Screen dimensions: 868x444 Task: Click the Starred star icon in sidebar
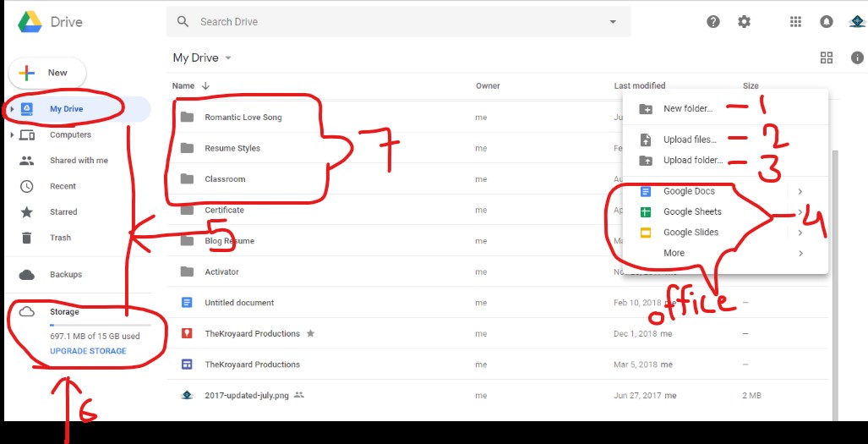26,212
